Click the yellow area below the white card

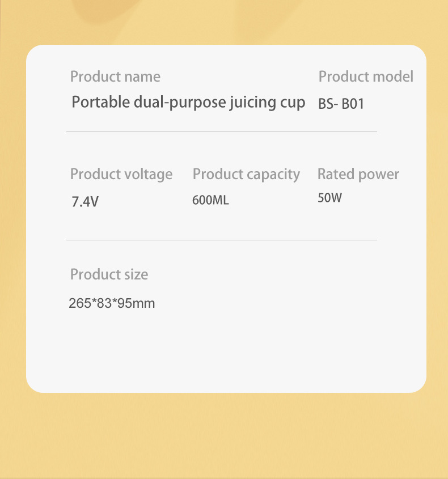(x=224, y=436)
